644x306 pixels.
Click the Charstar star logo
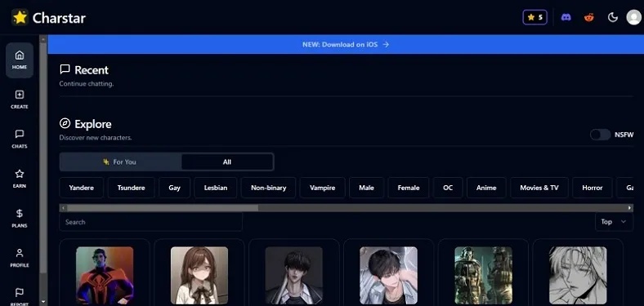[20, 17]
